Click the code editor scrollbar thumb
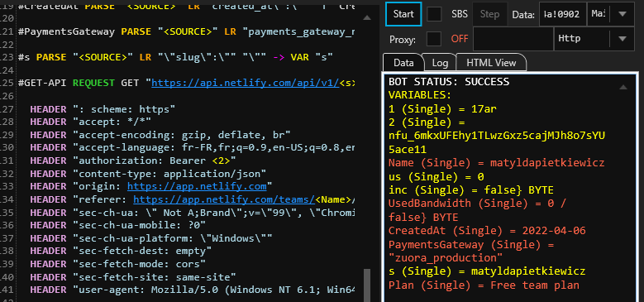Viewport: 644px width, 302px height. point(367,285)
